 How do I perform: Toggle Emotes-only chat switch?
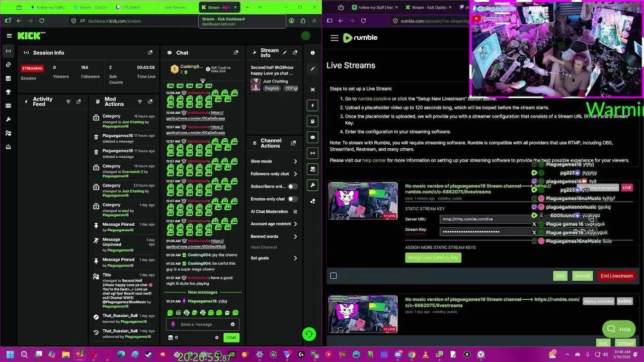tap(292, 199)
